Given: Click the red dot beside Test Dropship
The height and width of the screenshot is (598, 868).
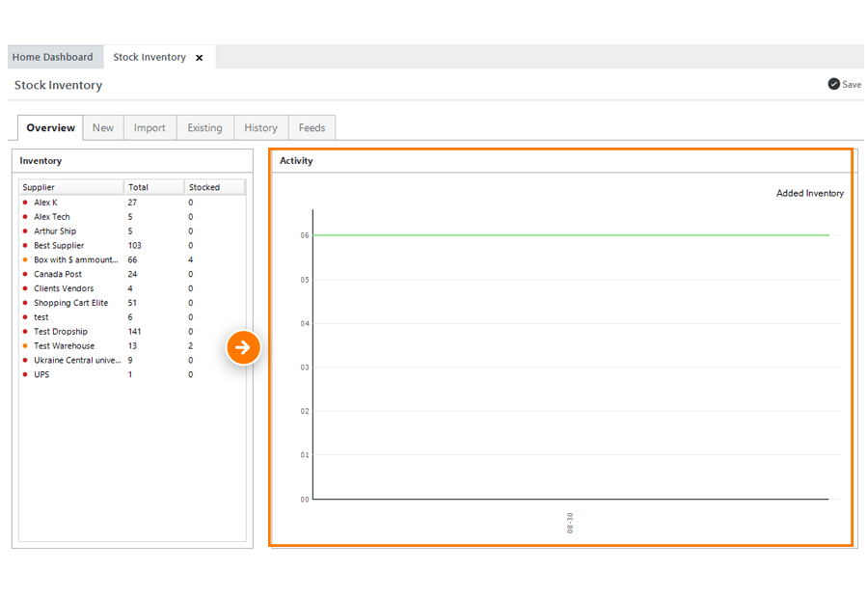Looking at the screenshot, I should click(25, 332).
